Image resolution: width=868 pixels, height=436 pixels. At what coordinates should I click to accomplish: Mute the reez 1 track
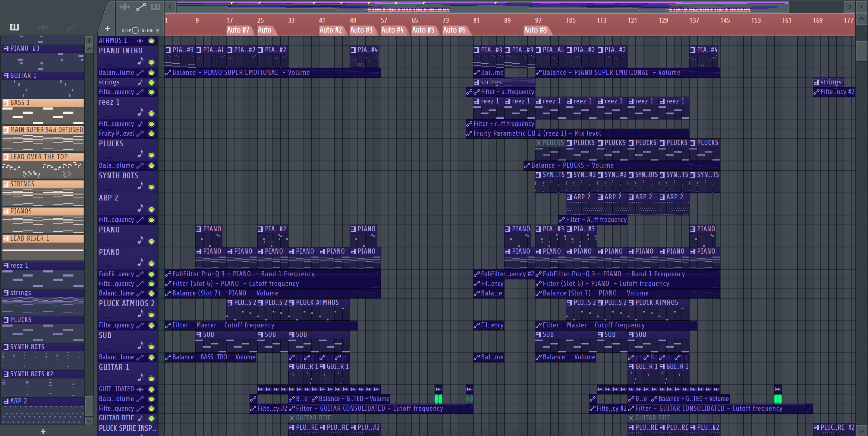pyautogui.click(x=152, y=114)
